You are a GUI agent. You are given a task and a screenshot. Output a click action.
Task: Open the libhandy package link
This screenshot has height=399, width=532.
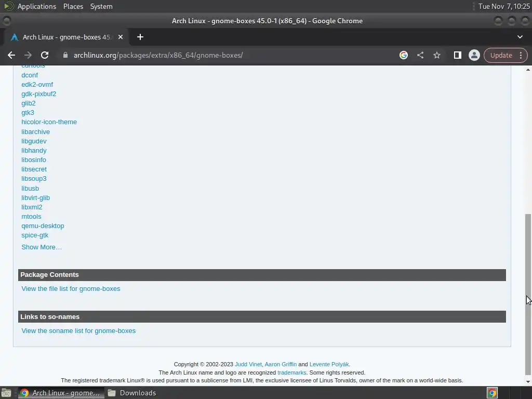tap(34, 150)
